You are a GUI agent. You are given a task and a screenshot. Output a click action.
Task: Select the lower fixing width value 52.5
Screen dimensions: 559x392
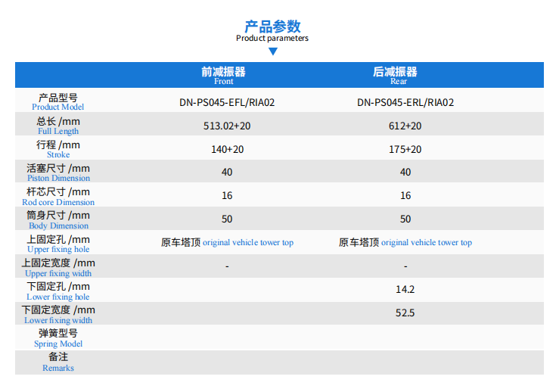coord(405,313)
